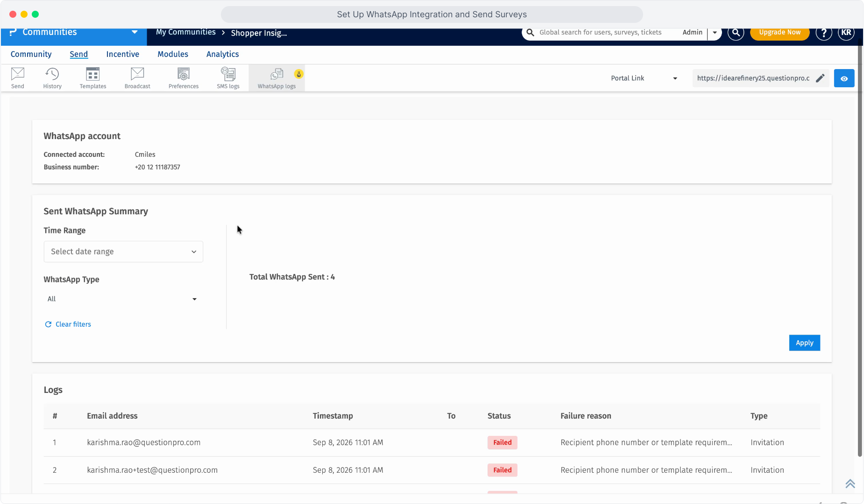The height and width of the screenshot is (504, 864).
Task: Open WhatsApp logs icon
Action: (x=276, y=78)
